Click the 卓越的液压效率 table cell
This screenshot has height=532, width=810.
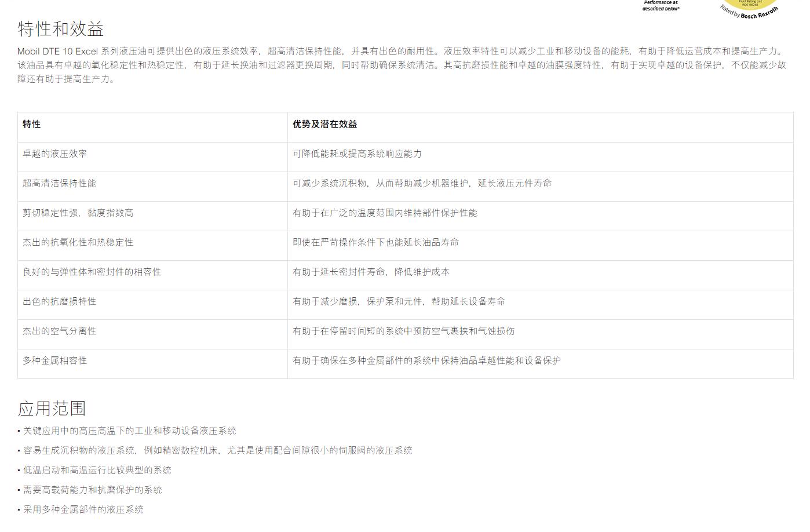click(152, 157)
